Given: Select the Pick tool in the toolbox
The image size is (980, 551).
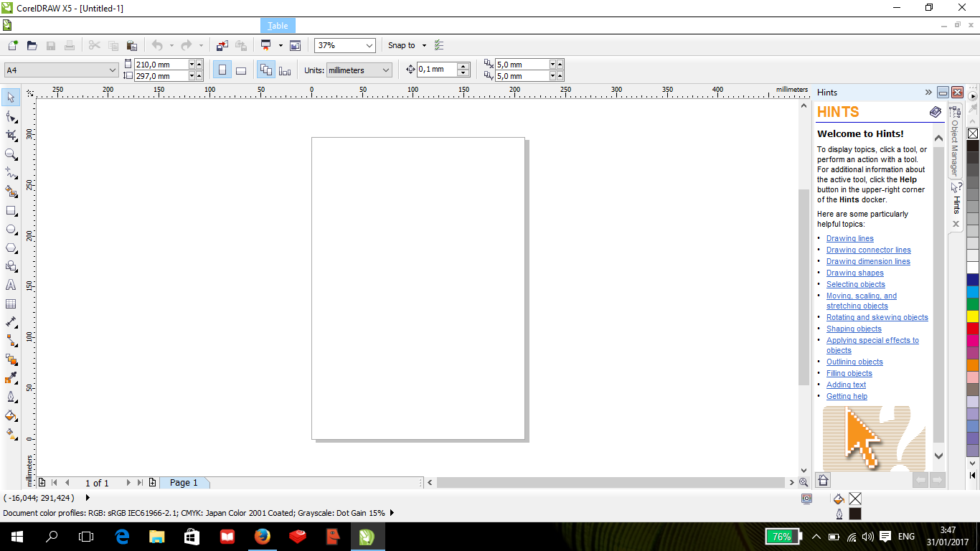Looking at the screenshot, I should pos(11,98).
